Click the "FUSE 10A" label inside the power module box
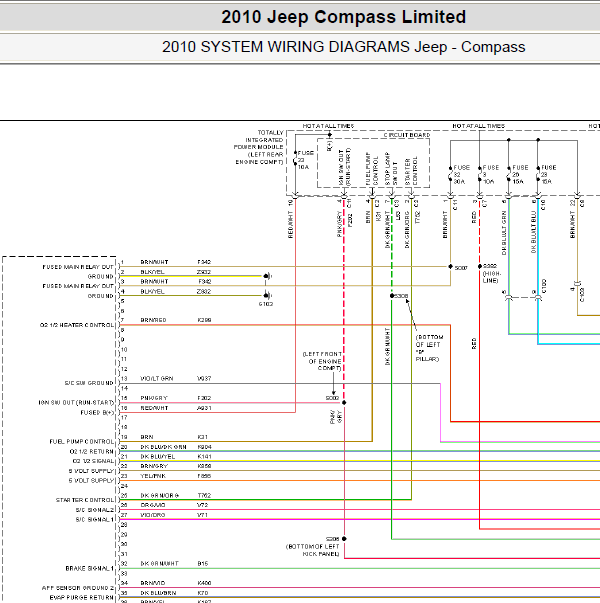 point(305,160)
